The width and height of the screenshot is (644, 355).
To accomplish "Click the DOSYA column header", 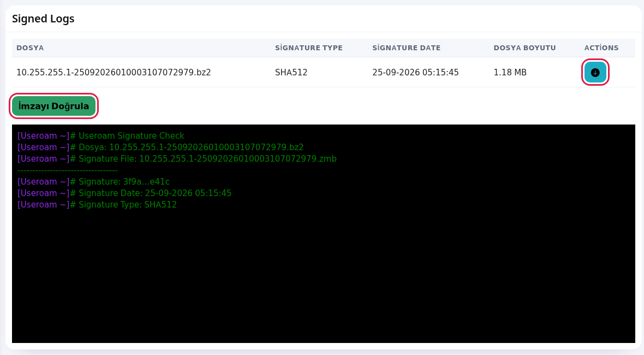I will click(30, 48).
